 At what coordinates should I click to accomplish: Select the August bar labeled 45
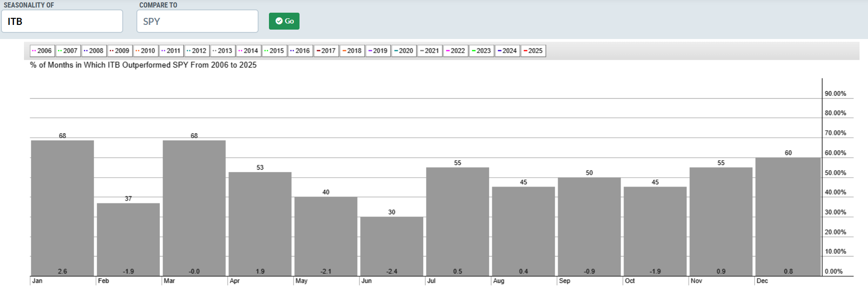pyautogui.click(x=523, y=231)
